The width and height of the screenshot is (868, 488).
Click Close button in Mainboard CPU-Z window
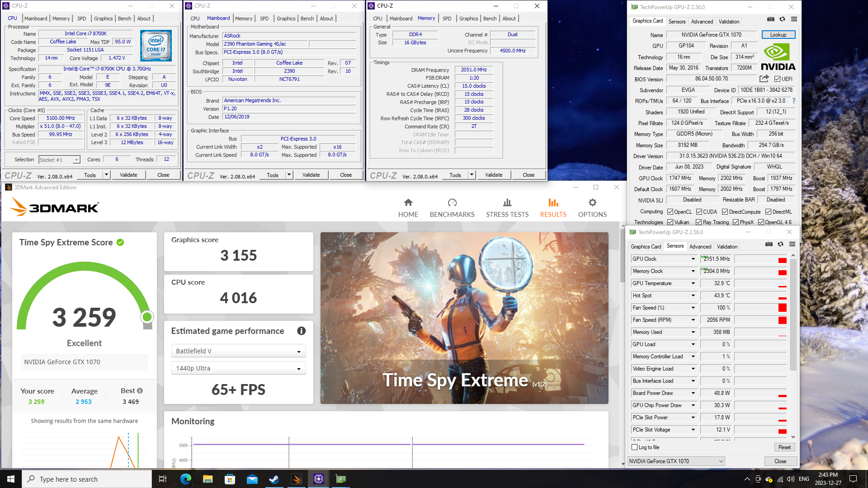pyautogui.click(x=346, y=175)
